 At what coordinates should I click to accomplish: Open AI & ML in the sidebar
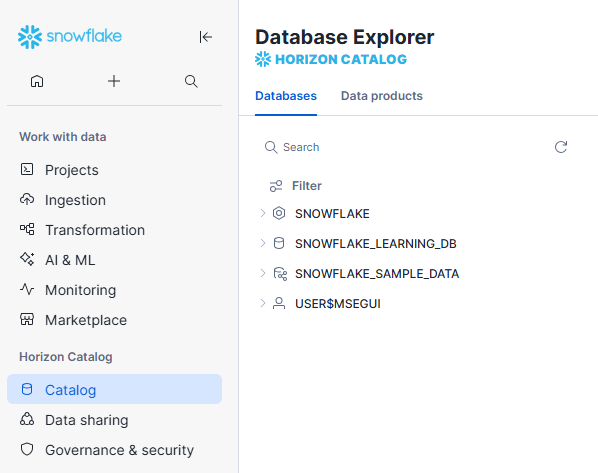[114, 260]
